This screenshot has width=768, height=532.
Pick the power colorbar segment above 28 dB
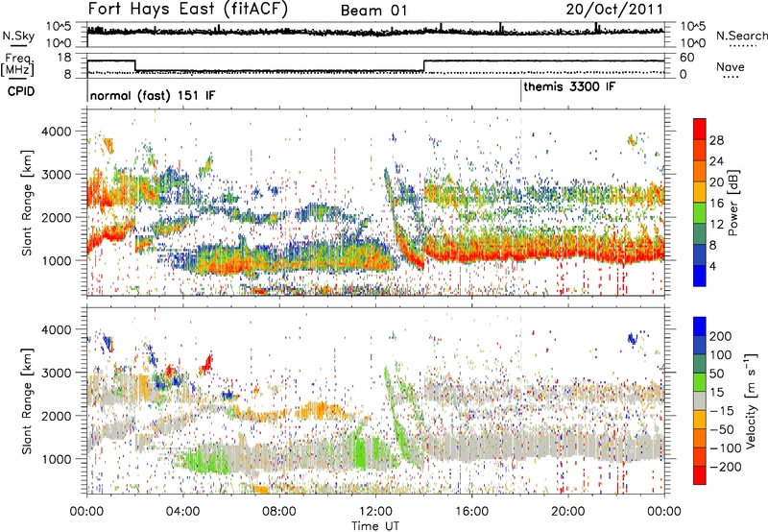[700, 129]
